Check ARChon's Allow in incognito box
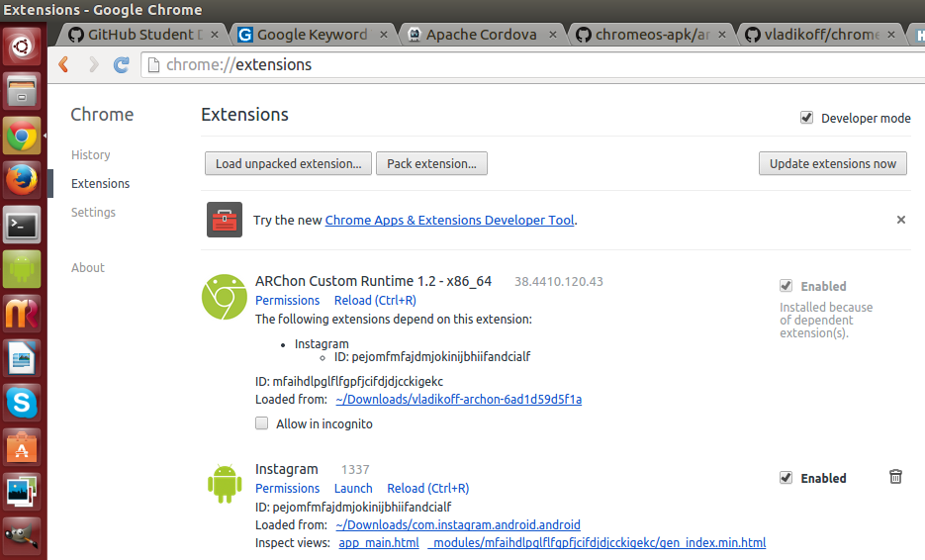The height and width of the screenshot is (560, 925). coord(261,423)
